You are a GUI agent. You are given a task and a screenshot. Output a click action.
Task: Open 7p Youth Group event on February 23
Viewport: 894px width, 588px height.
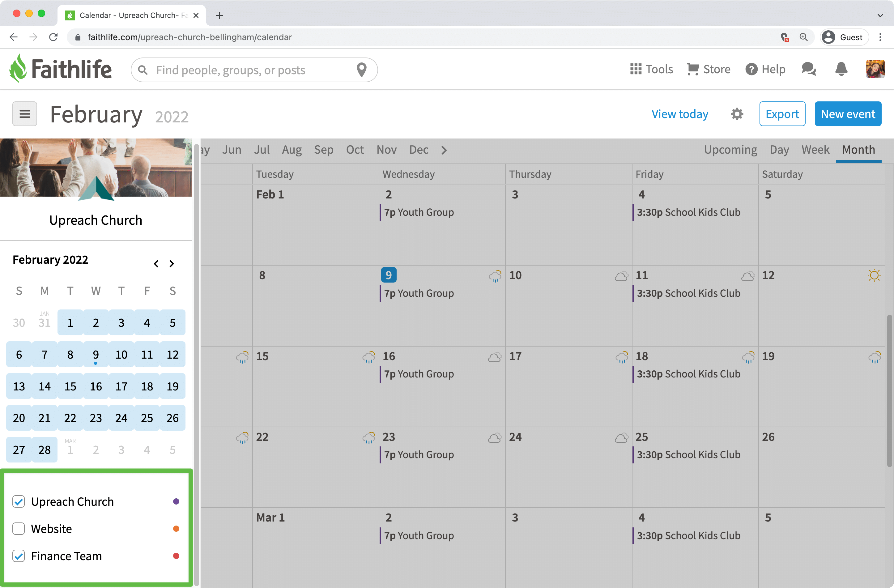[419, 455]
